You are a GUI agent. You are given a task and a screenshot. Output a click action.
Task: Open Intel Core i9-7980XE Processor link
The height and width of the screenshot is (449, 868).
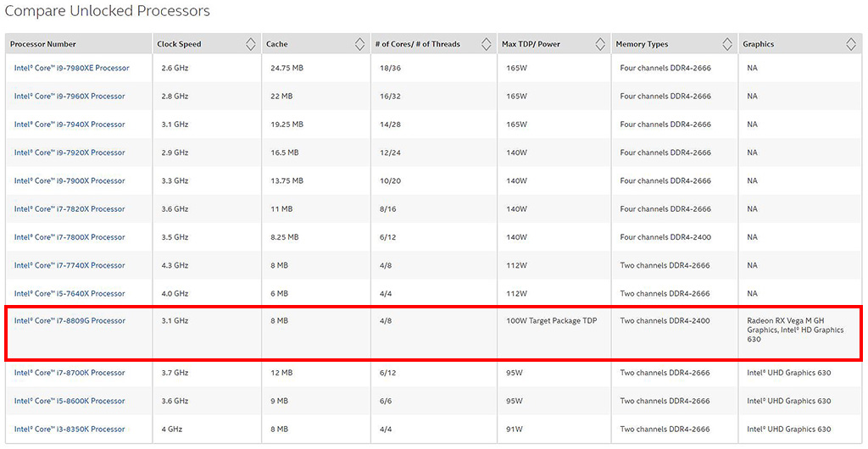(71, 68)
